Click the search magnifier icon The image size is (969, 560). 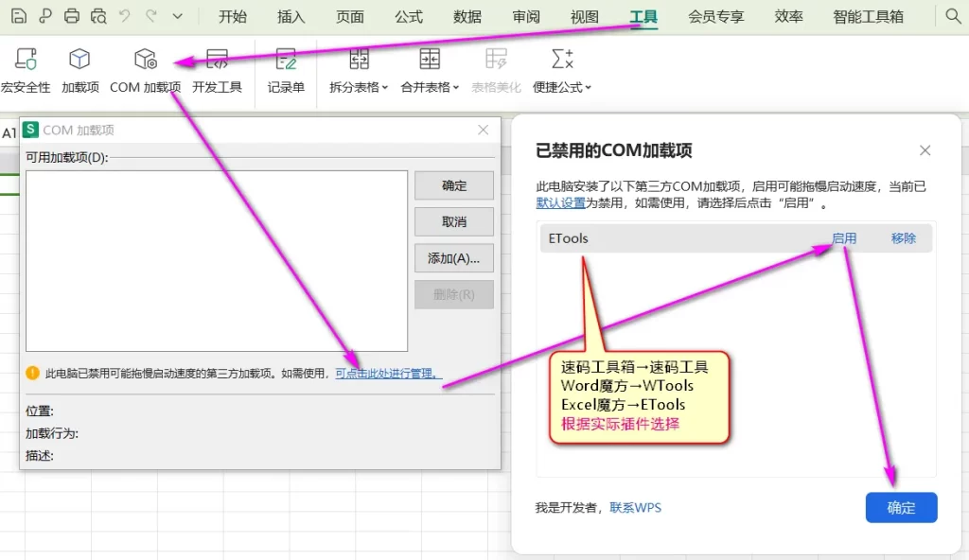pyautogui.click(x=954, y=16)
